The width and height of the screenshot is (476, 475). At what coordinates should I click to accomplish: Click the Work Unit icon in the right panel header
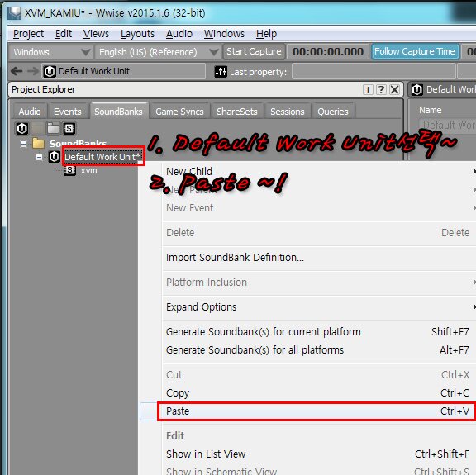[416, 89]
